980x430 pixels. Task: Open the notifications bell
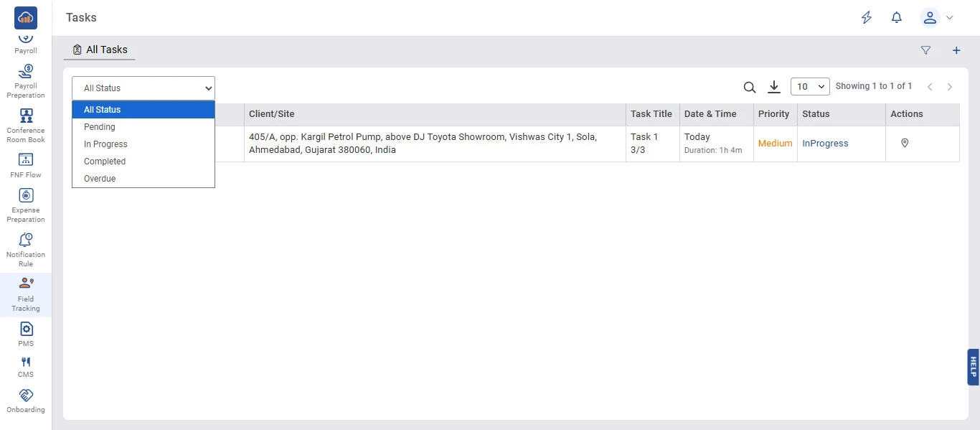coord(897,18)
